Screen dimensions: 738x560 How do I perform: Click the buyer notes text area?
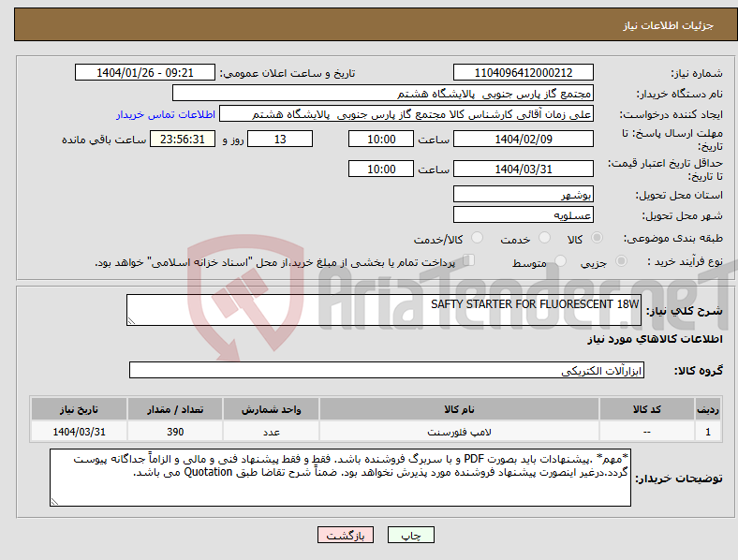(x=340, y=478)
